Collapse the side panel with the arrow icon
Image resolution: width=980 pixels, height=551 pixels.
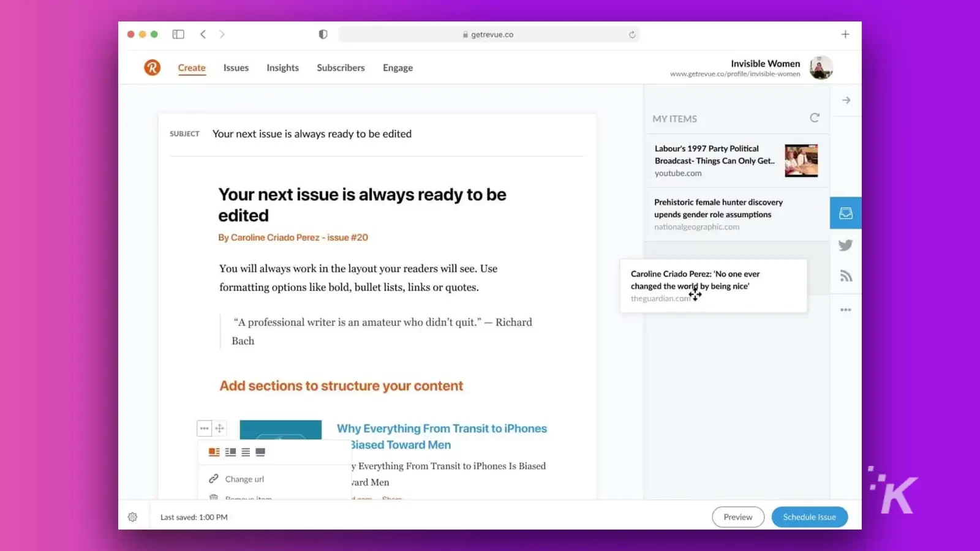(x=846, y=100)
